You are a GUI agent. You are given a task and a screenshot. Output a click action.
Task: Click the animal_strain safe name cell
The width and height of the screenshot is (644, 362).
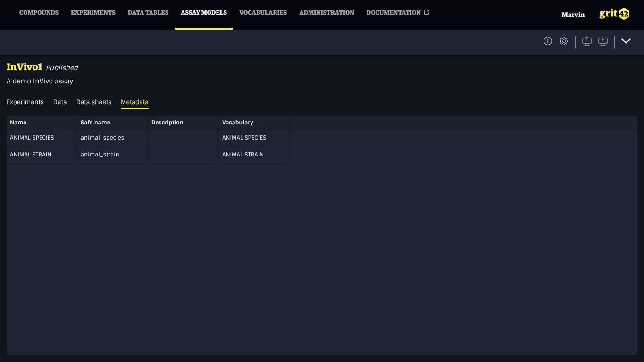click(x=113, y=155)
